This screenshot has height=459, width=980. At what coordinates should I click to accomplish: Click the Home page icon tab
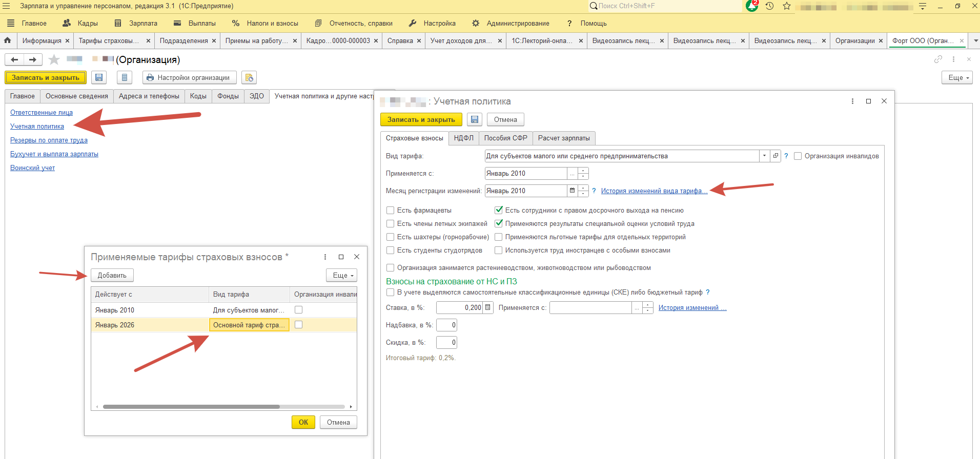coord(8,40)
